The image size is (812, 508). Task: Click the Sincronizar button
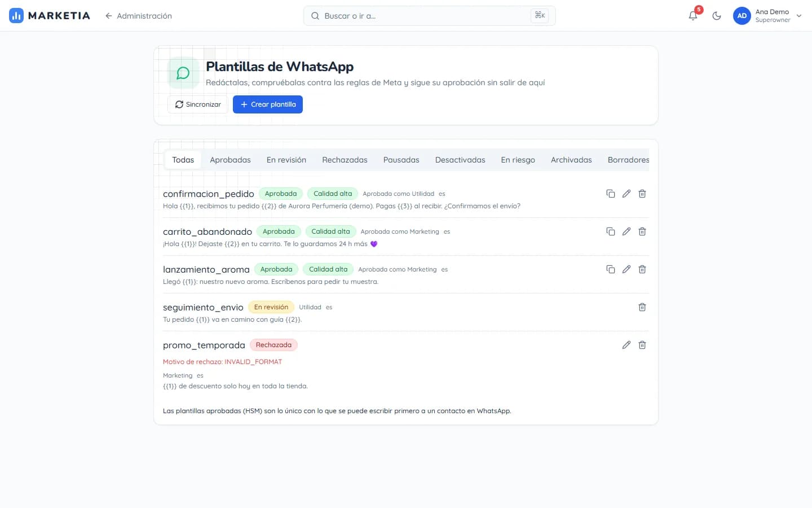pyautogui.click(x=198, y=104)
